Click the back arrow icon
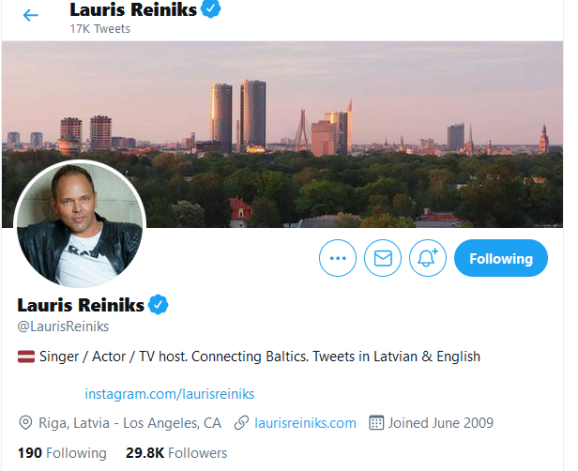 [x=31, y=15]
